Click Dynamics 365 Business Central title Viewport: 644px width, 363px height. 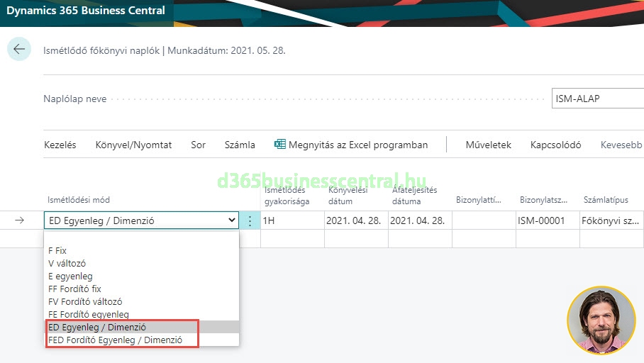pyautogui.click(x=86, y=10)
